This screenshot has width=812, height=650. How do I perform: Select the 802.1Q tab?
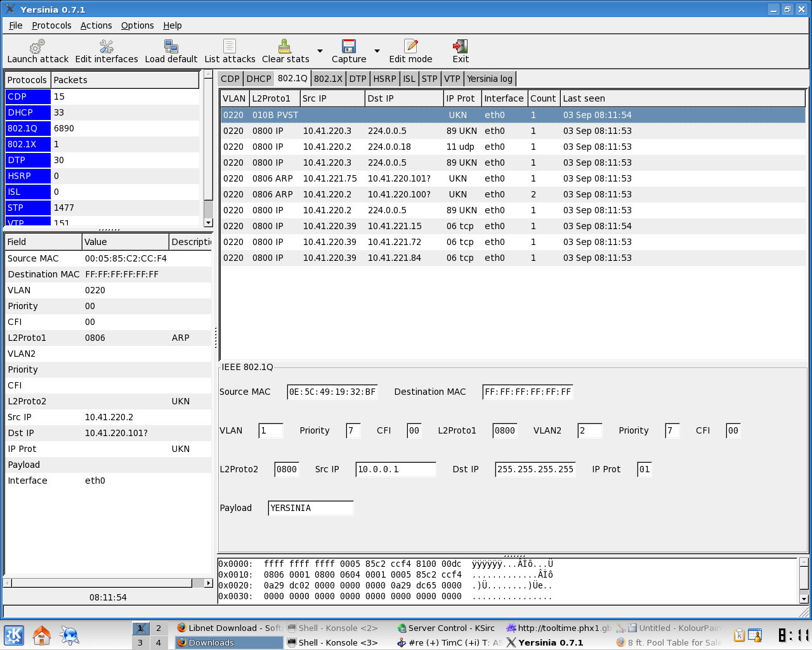coord(292,78)
